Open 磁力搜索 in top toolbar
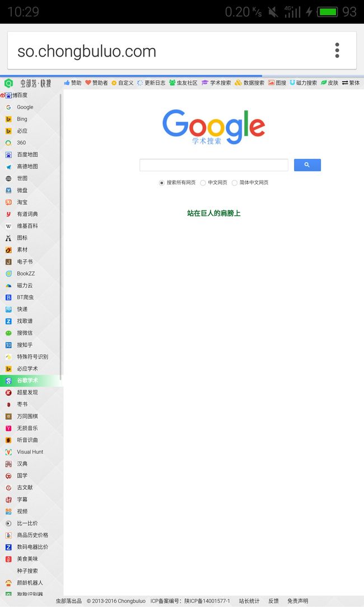This screenshot has width=364, height=607. point(304,83)
